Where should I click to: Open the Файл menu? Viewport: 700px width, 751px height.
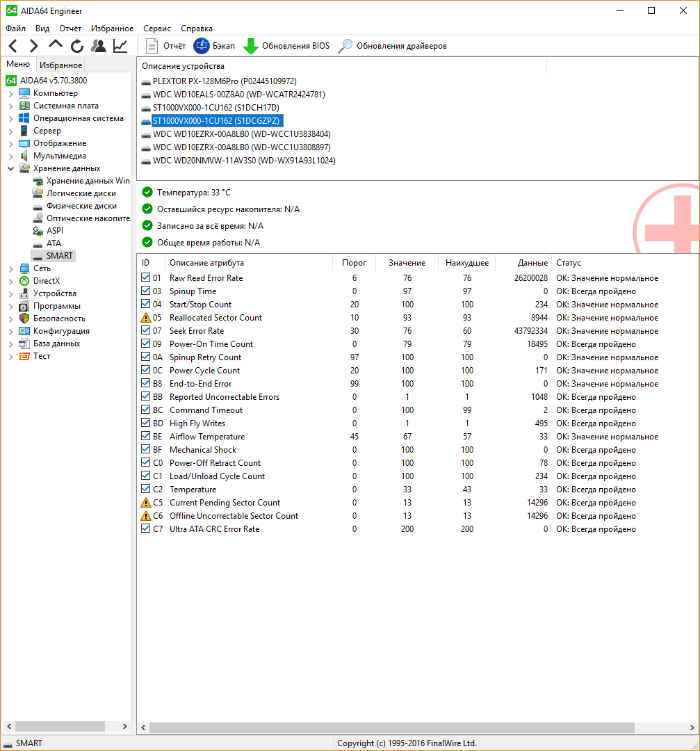pyautogui.click(x=16, y=29)
